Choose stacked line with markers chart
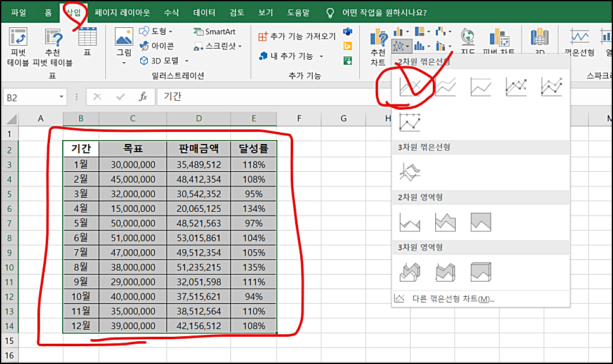The image size is (613, 364). click(551, 87)
